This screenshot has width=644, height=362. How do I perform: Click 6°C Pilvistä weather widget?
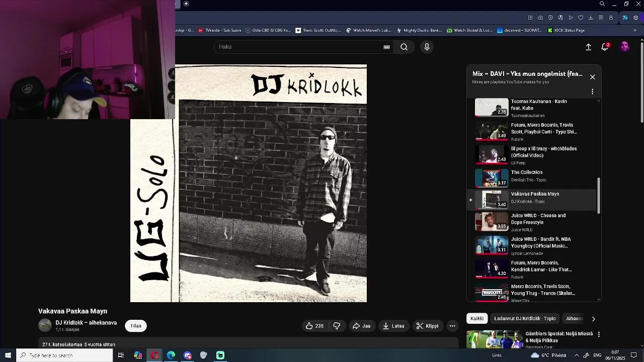[x=548, y=355]
